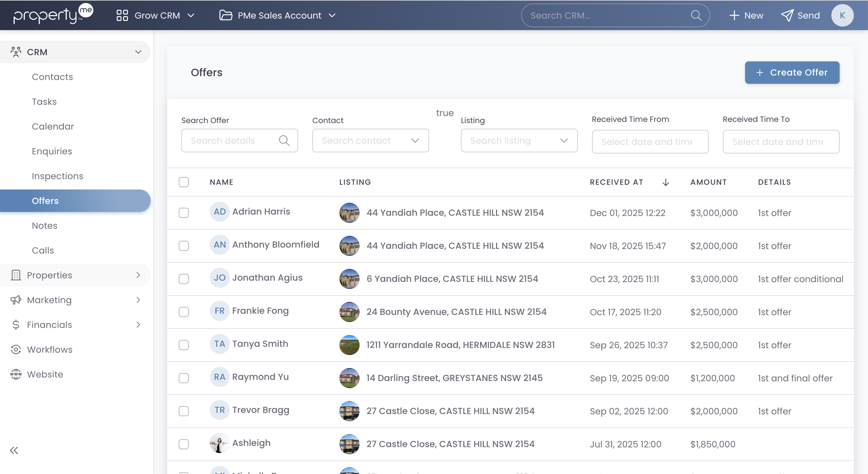Check the Raymond Yu offer row
This screenshot has height=474, width=868.
184,378
